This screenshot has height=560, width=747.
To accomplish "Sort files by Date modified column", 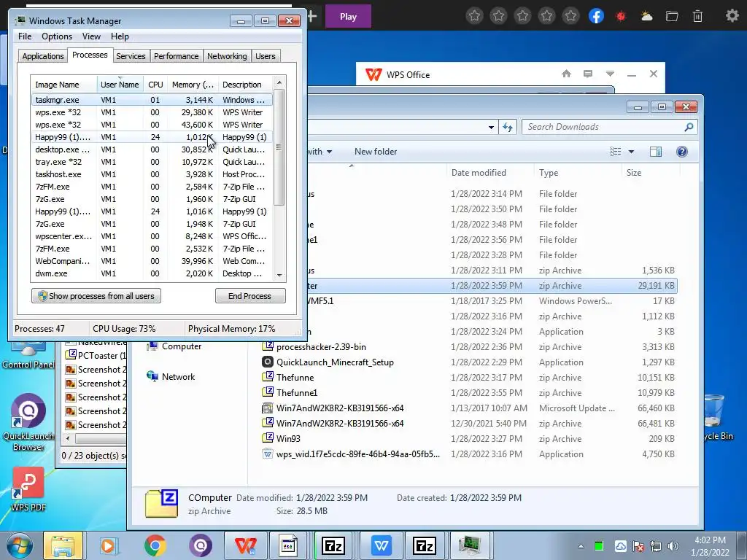I will [489, 172].
